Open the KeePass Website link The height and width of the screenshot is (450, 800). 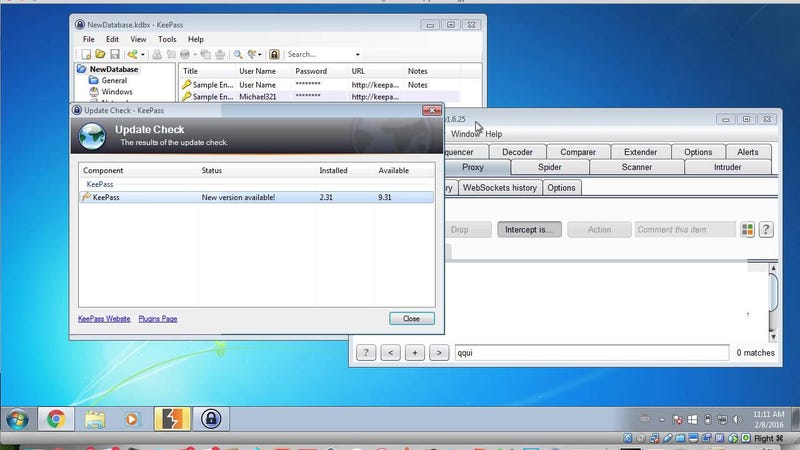pyautogui.click(x=104, y=318)
